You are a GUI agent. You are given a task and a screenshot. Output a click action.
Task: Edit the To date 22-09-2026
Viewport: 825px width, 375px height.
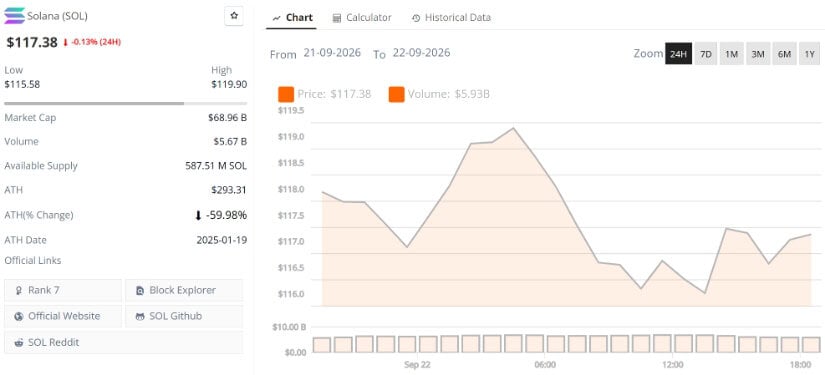421,53
